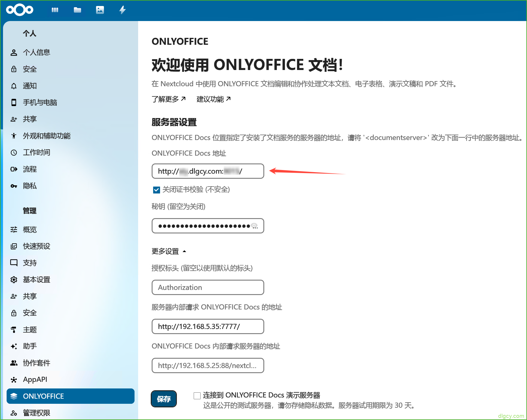Click the AppAPI icon in sidebar
527x420 pixels.
pos(14,380)
